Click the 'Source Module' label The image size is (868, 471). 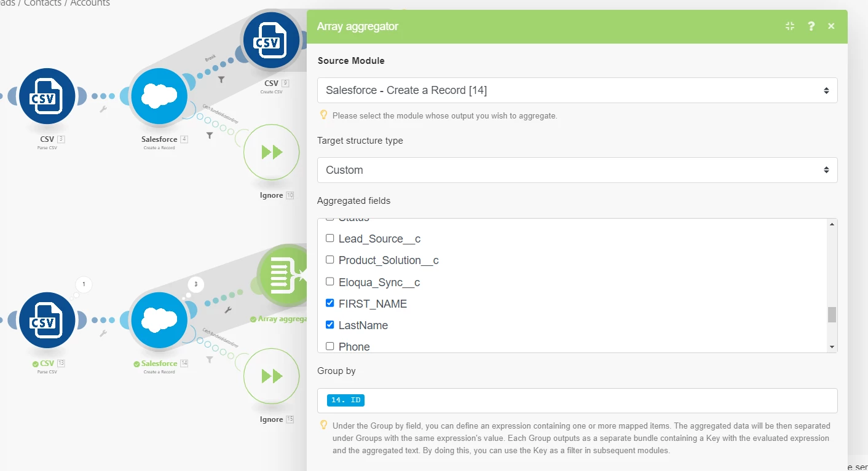(x=351, y=60)
